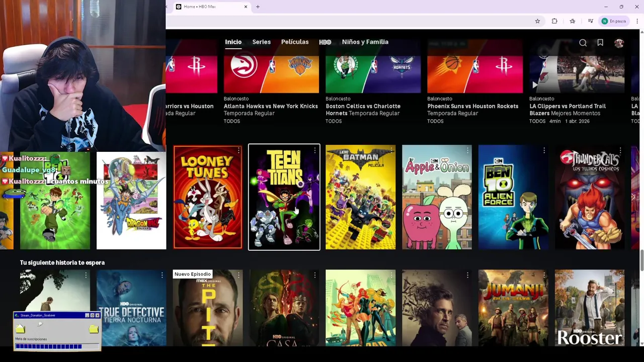Open the Rooster poster
Image resolution: width=644 pixels, height=362 pixels.
click(x=590, y=308)
